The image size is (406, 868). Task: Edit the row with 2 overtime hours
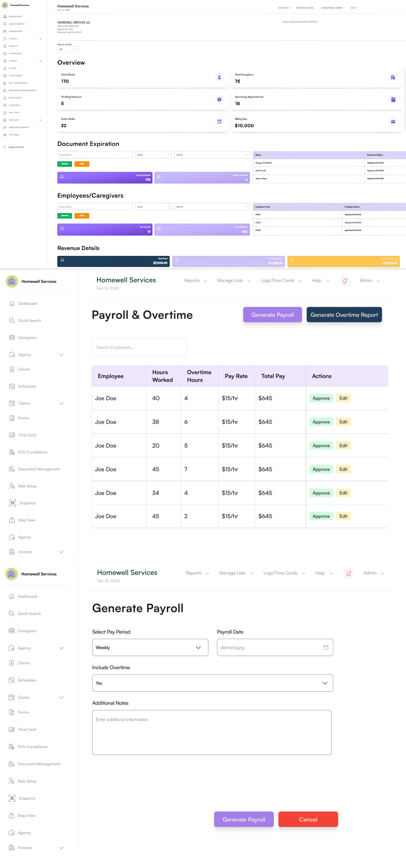[x=343, y=516]
